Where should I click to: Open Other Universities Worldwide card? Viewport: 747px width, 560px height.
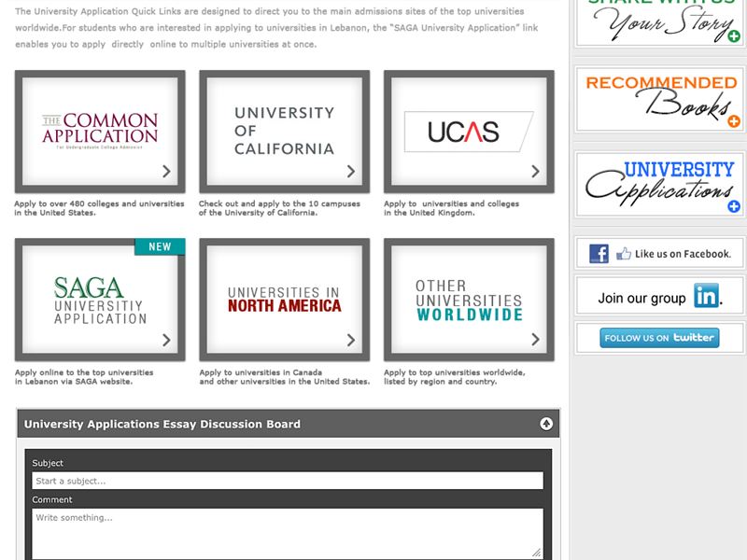tap(469, 300)
